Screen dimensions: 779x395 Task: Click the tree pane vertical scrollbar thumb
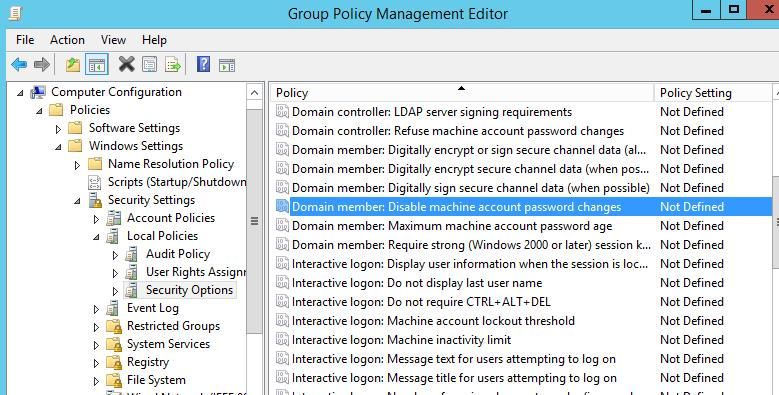[254, 221]
